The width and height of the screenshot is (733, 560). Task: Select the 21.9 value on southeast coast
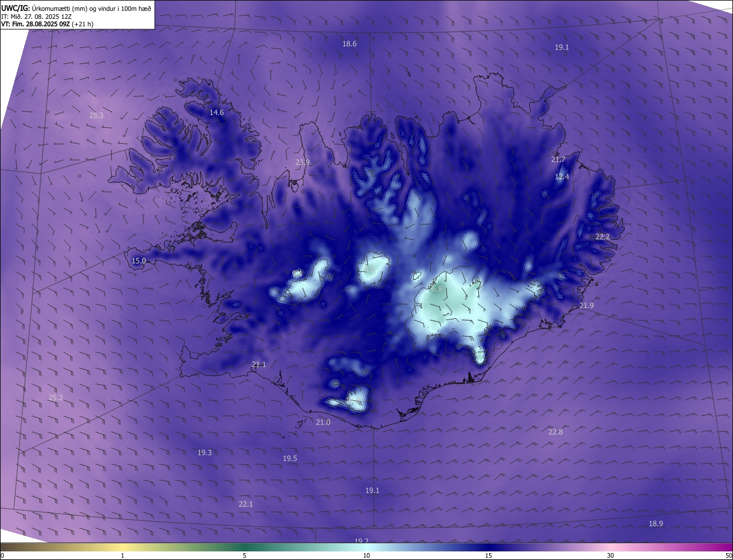pyautogui.click(x=586, y=305)
